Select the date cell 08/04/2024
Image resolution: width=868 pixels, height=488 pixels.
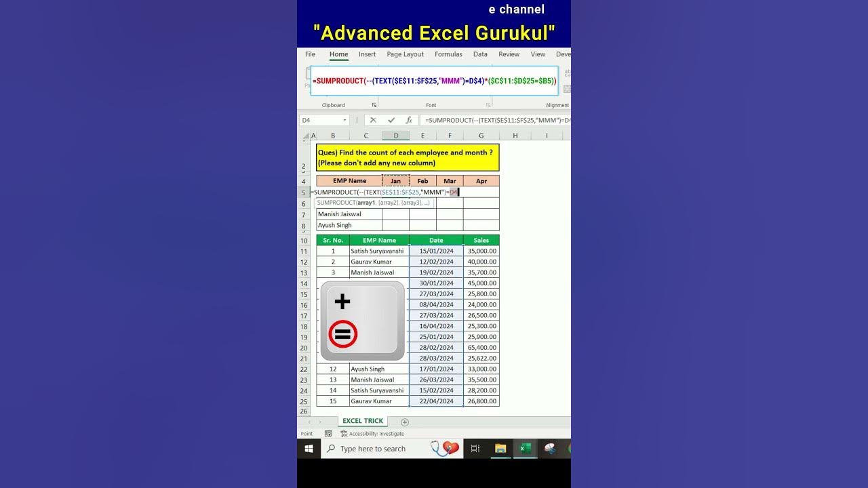pyautogui.click(x=436, y=304)
